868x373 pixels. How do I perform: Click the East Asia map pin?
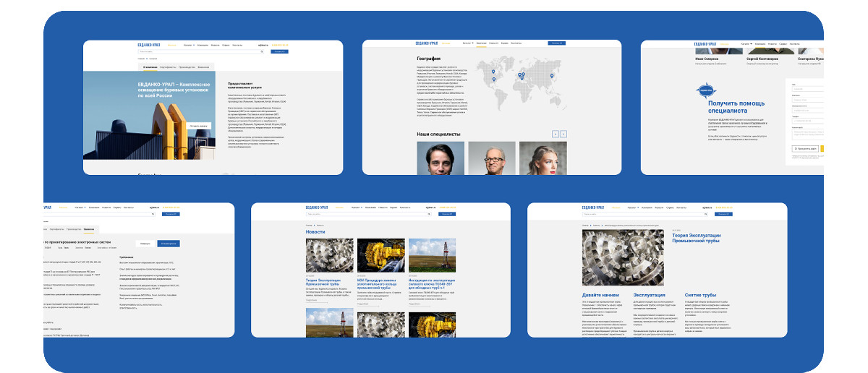pos(551,76)
